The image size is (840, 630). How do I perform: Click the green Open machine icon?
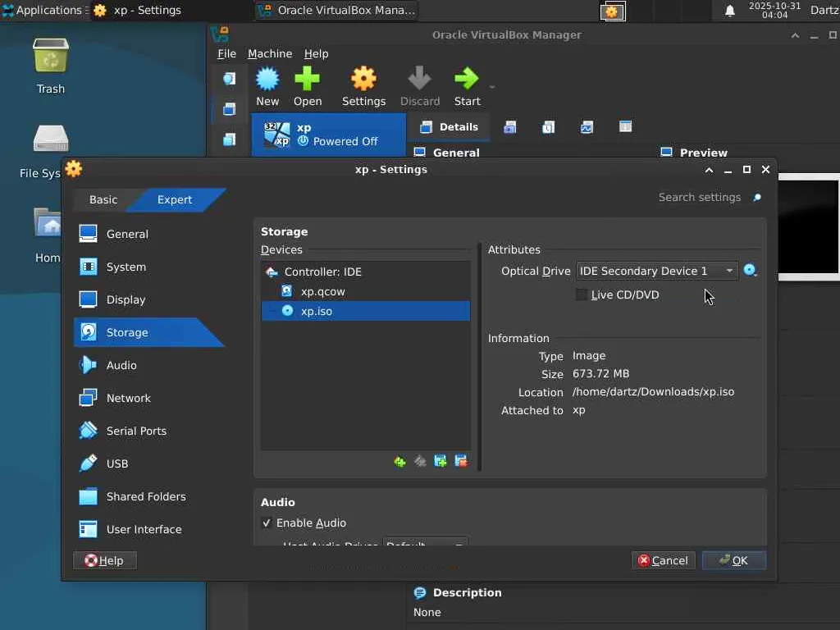point(308,86)
